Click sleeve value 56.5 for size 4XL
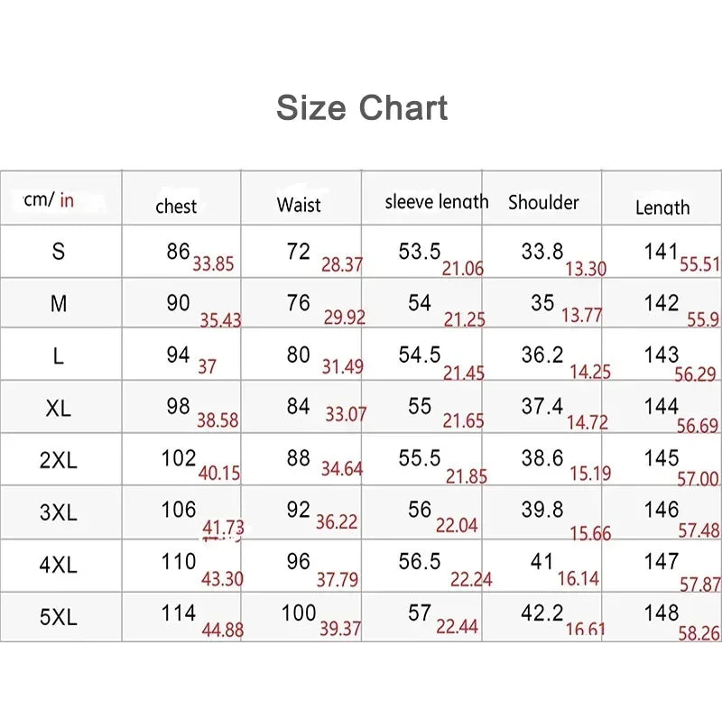This screenshot has height=728, width=722. pyautogui.click(x=420, y=562)
